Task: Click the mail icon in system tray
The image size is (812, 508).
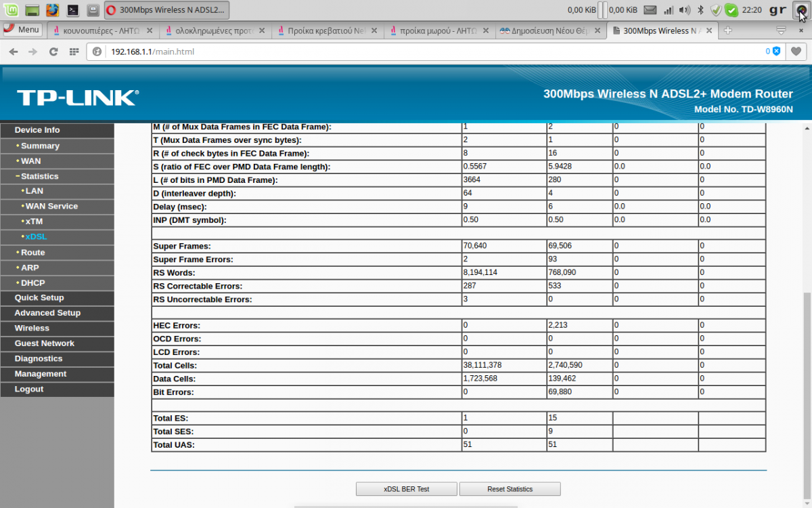Action: click(x=650, y=10)
